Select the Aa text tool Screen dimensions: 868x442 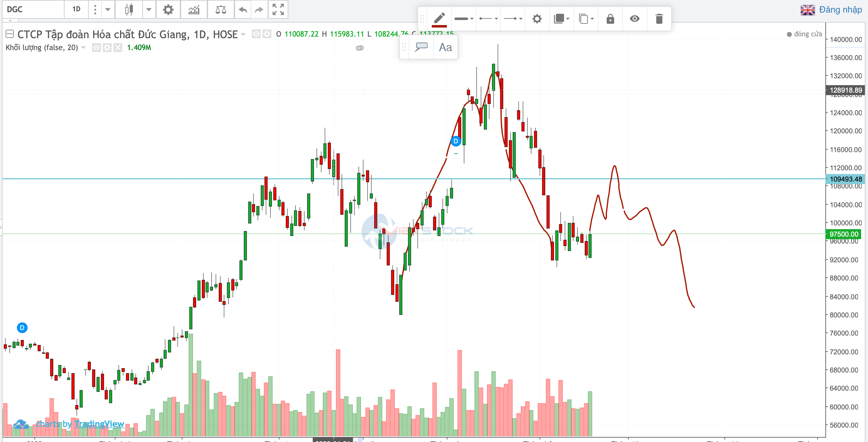[x=445, y=47]
